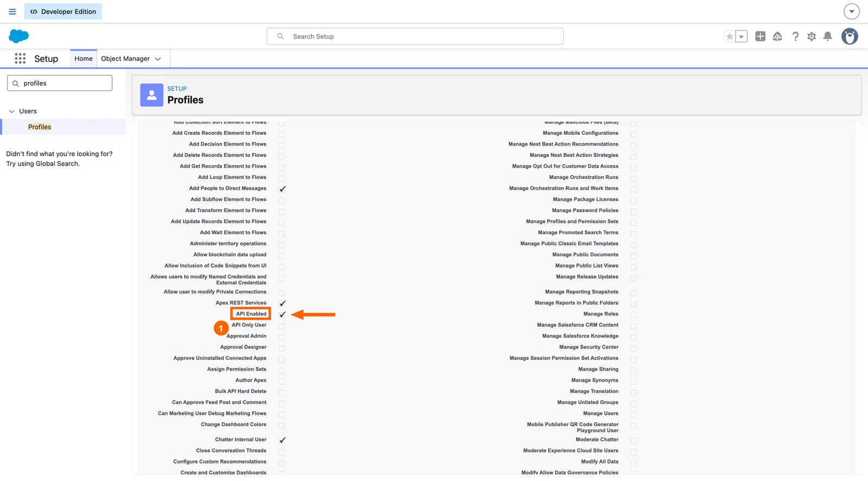Enable the Author Apex checkbox
Image resolution: width=868 pixels, height=481 pixels.
(282, 381)
